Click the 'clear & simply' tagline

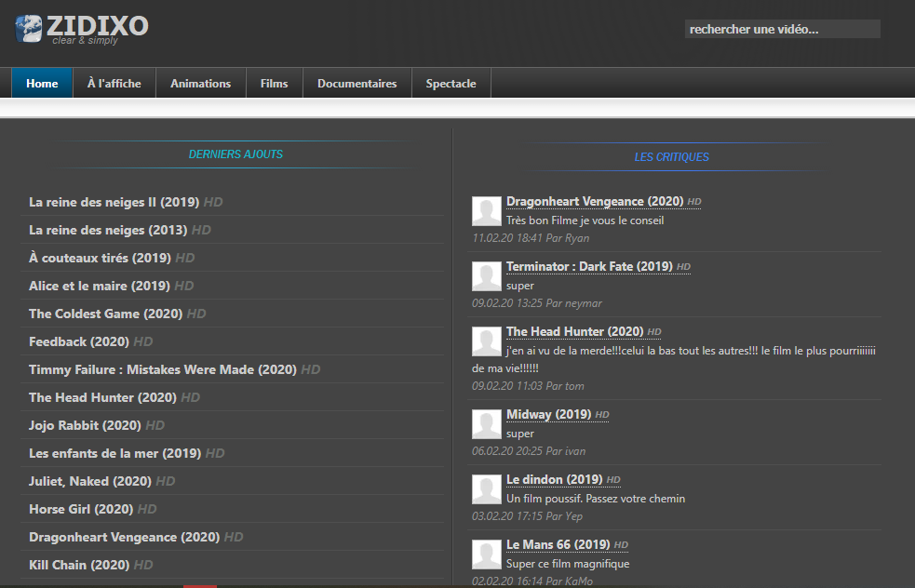click(86, 40)
